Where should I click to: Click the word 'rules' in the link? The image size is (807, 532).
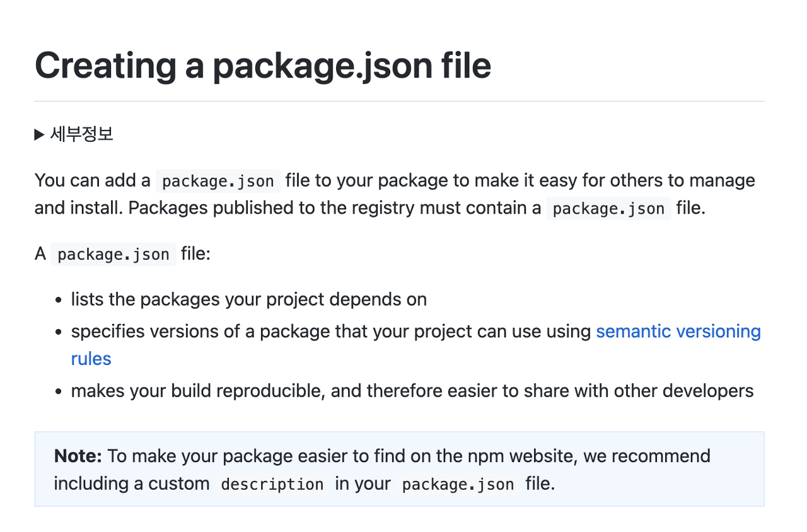pos(91,359)
